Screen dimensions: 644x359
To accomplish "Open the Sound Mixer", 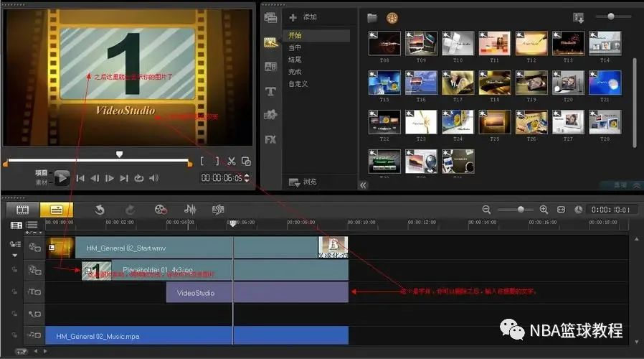I will coord(190,210).
